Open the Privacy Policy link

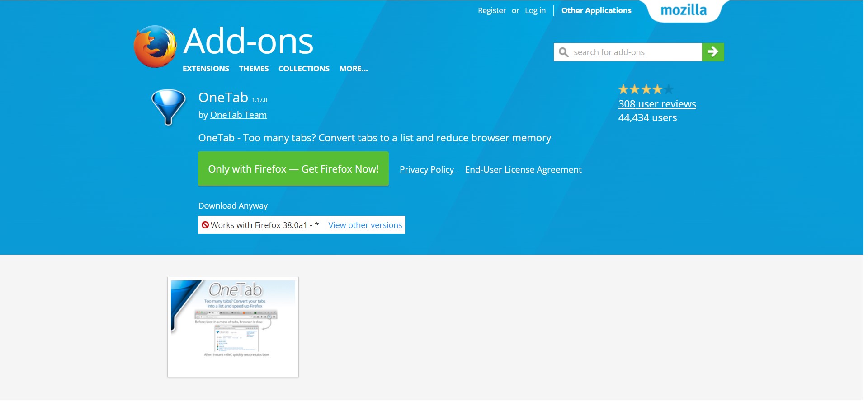pos(427,169)
